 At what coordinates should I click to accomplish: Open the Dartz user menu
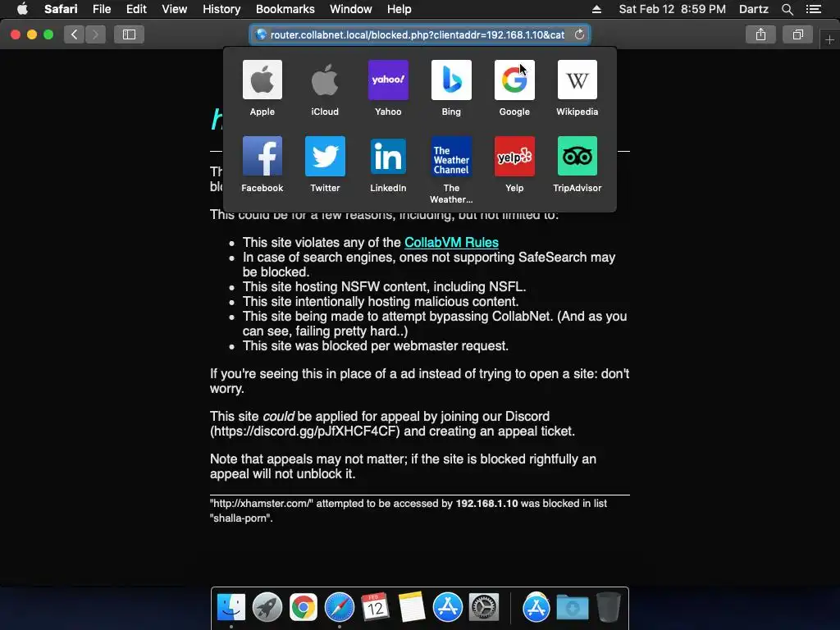(x=753, y=9)
